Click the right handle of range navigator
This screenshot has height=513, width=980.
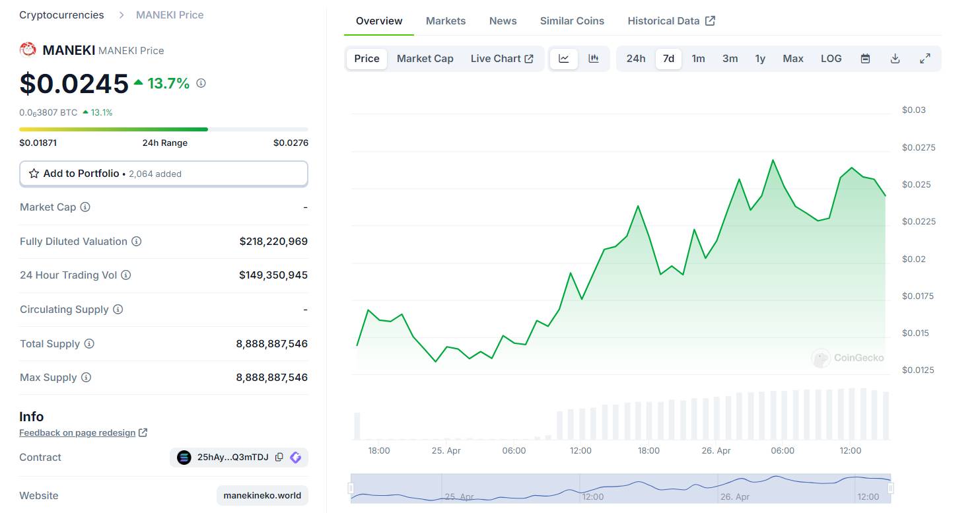coord(891,489)
